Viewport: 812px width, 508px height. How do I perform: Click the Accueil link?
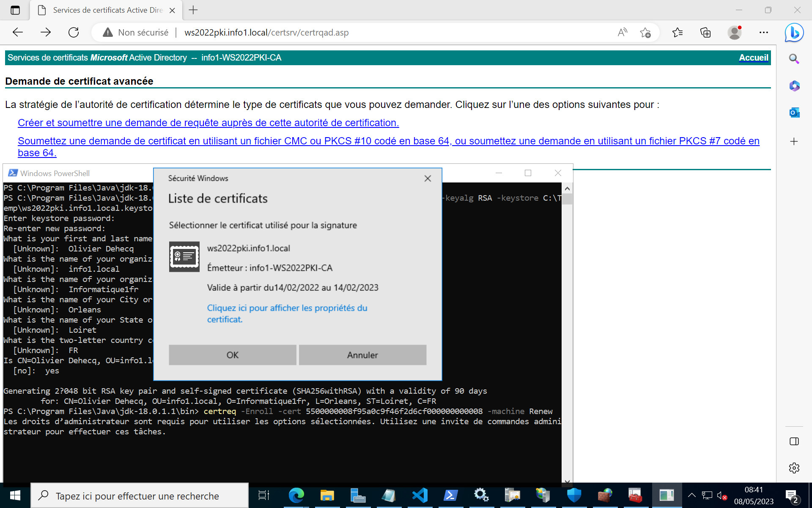[753, 58]
